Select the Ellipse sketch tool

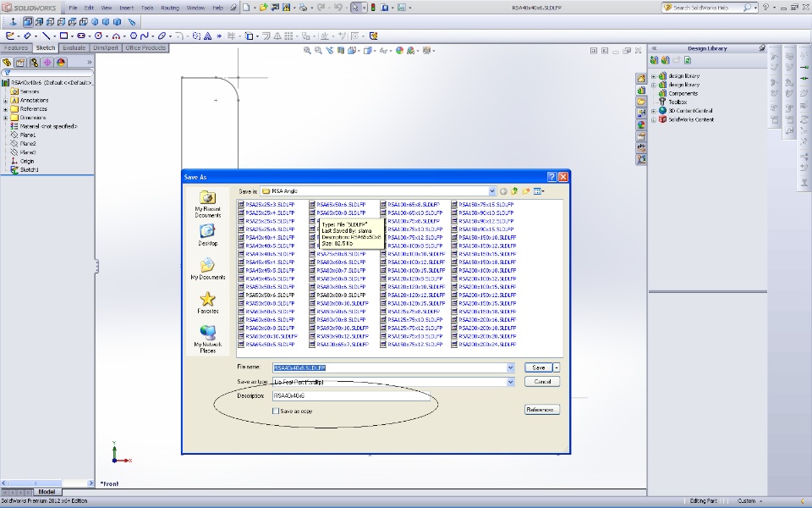(162, 36)
